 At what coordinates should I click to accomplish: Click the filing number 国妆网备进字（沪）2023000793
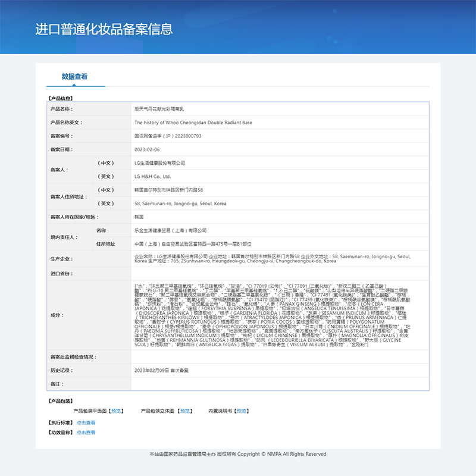(168, 136)
